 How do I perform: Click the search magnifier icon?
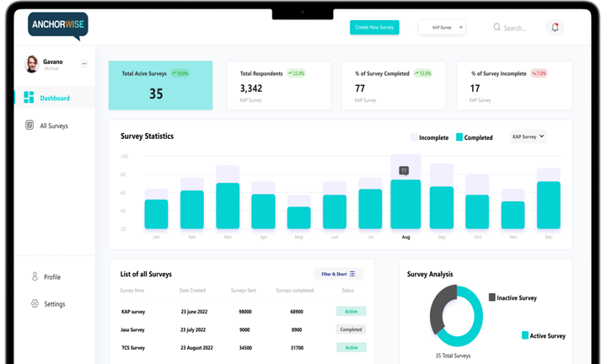[x=497, y=27]
